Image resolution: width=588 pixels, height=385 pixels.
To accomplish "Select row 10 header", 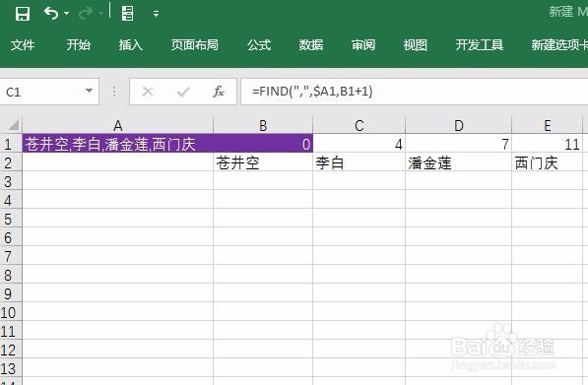I will click(11, 312).
